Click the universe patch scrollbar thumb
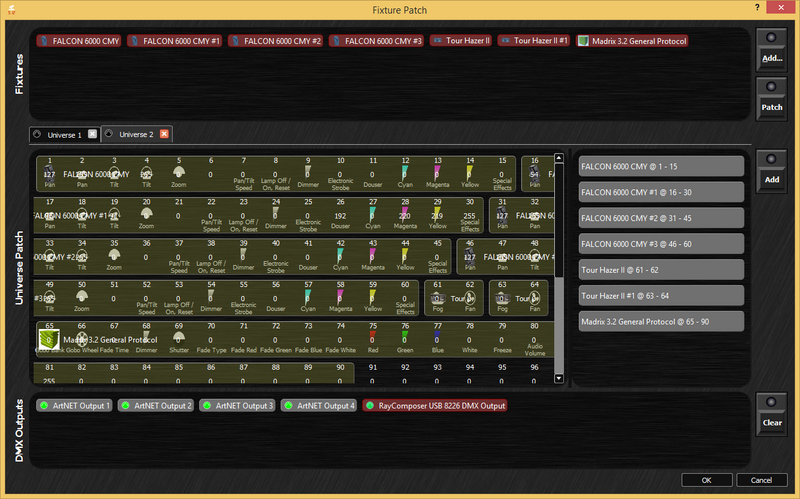 tap(559, 220)
